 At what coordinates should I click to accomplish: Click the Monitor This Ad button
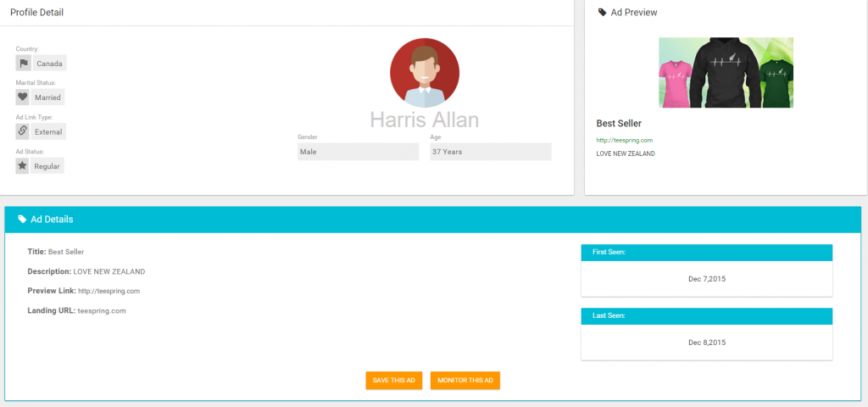click(465, 381)
